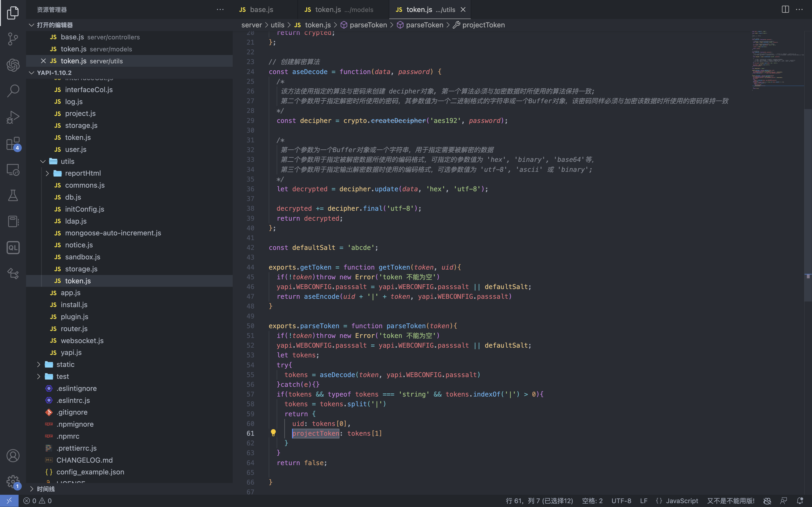812x507 pixels.
Task: Click the split editor right icon
Action: coord(785,9)
